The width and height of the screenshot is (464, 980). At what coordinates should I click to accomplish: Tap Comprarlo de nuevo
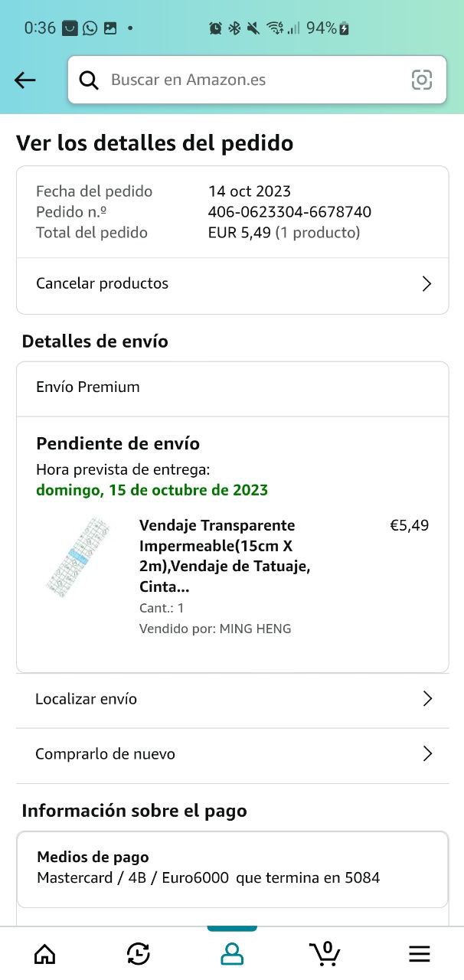pos(106,754)
